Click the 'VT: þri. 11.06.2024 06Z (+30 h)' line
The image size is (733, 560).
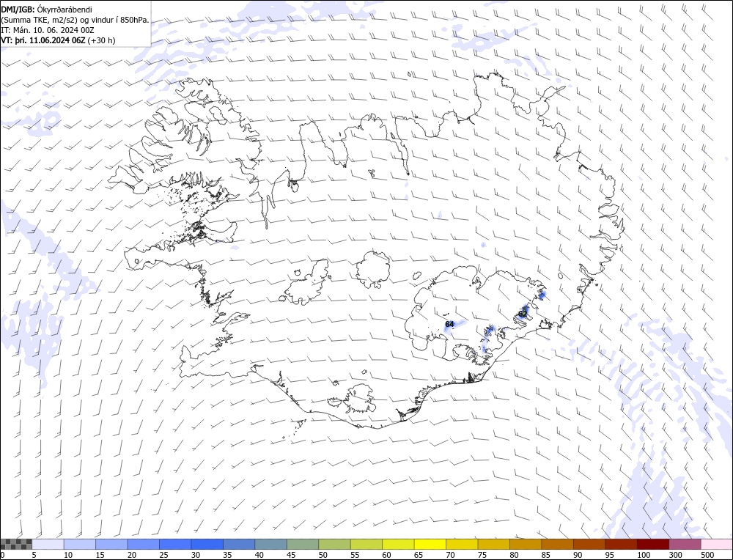pos(58,40)
